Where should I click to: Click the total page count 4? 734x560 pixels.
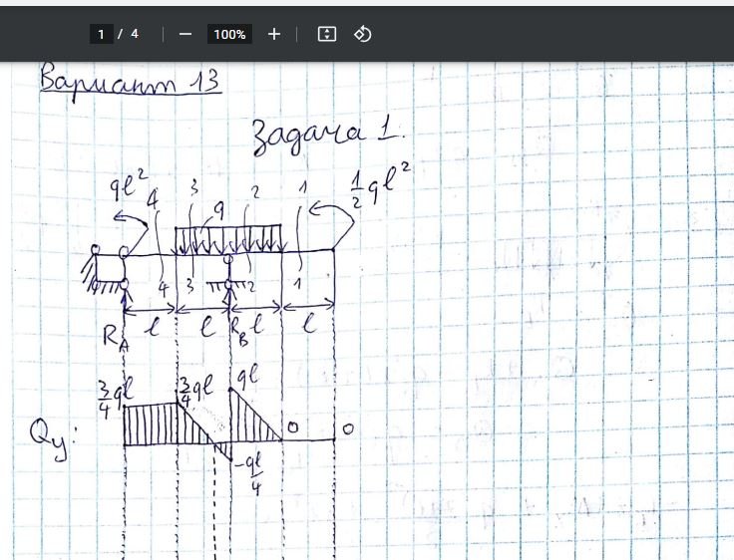coord(135,34)
